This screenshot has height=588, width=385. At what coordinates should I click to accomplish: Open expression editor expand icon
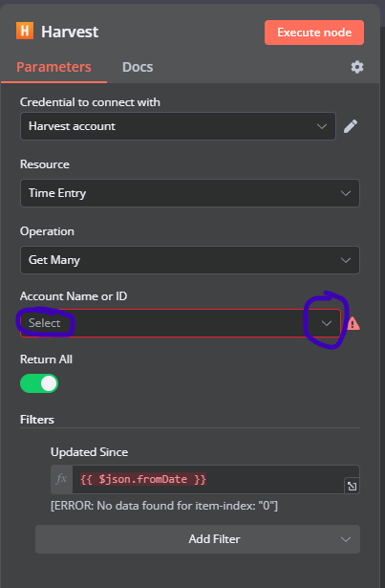click(352, 487)
